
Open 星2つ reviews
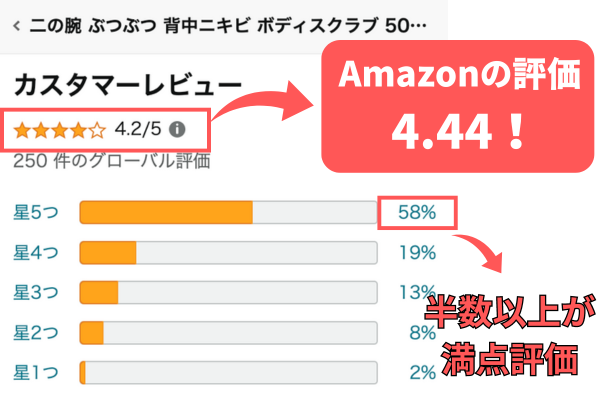37,332
